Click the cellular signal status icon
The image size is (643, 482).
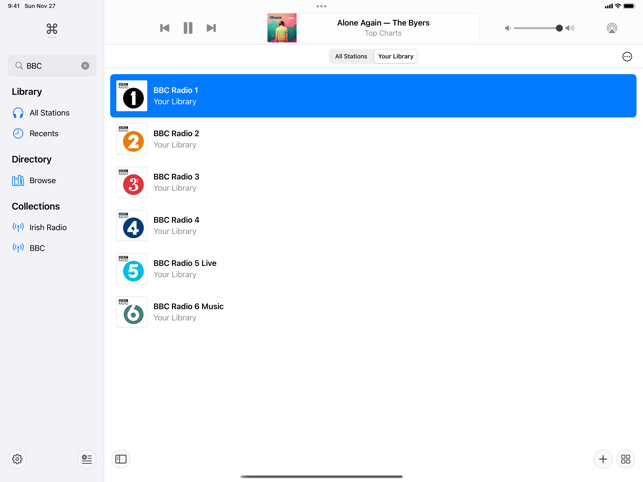pyautogui.click(x=609, y=6)
